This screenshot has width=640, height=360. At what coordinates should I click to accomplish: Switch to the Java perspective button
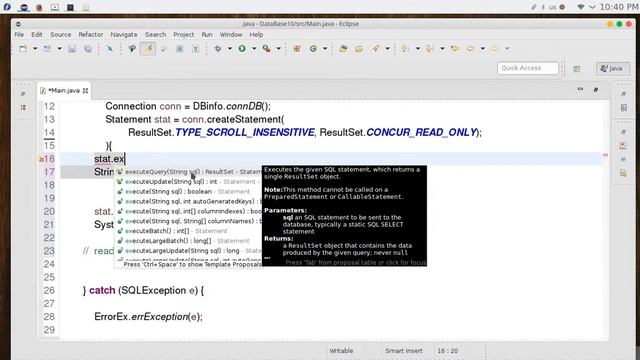pyautogui.click(x=613, y=69)
